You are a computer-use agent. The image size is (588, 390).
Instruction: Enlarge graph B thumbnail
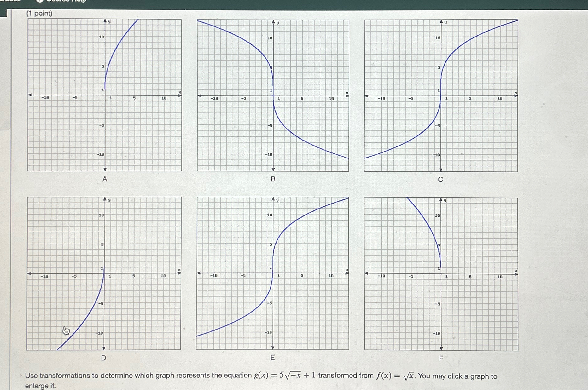click(x=273, y=95)
